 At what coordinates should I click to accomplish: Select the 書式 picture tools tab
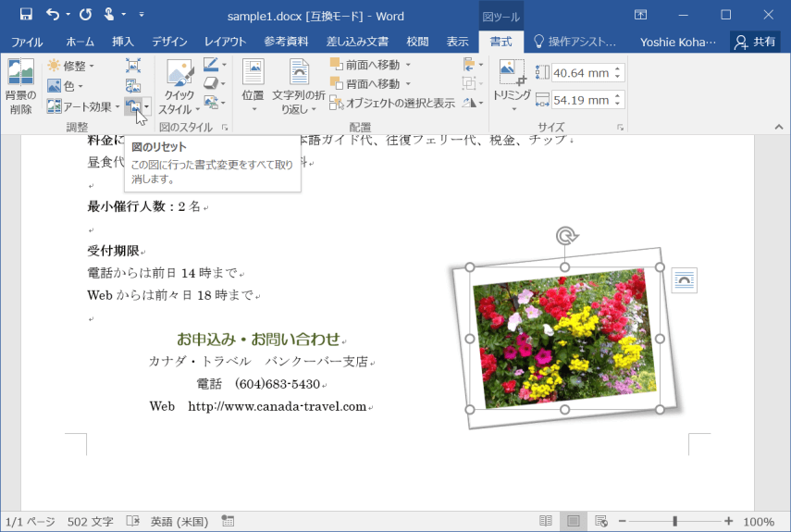(501, 42)
